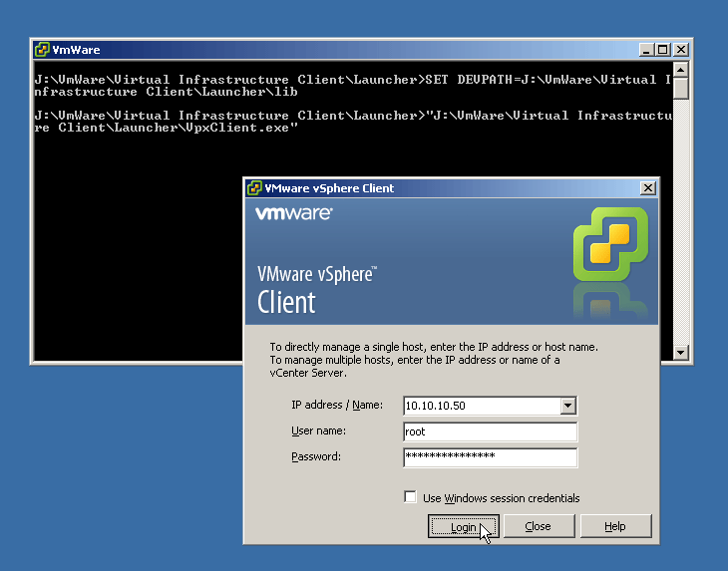
Task: Click vSphere Client title bar icon
Action: coord(254,188)
